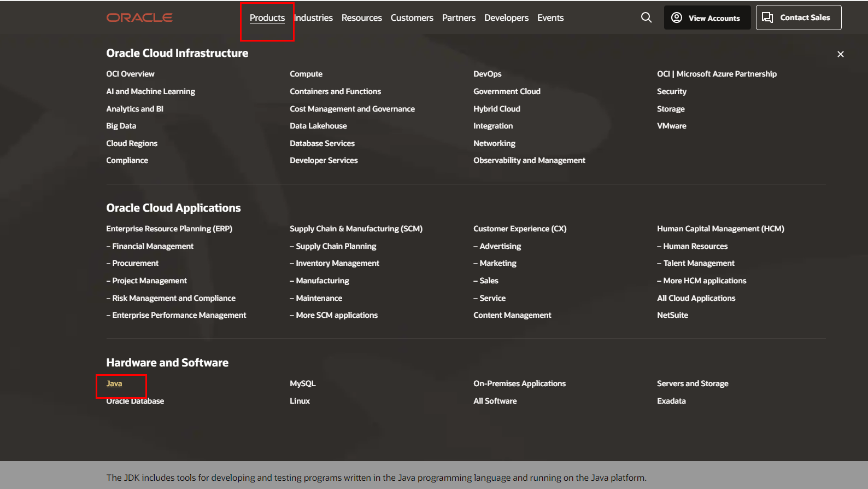Open Developer Services link
The height and width of the screenshot is (489, 868).
coord(324,160)
